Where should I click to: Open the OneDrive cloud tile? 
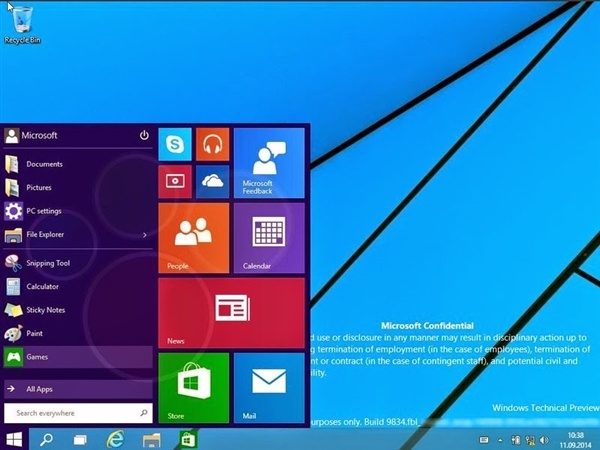(212, 181)
